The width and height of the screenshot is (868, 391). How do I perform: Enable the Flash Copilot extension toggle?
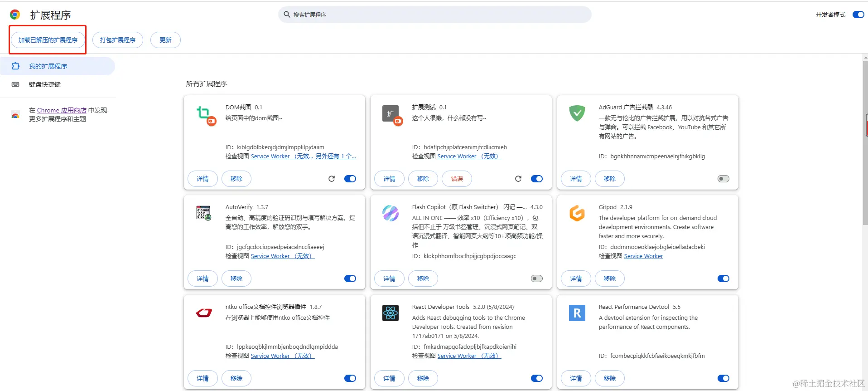537,279
